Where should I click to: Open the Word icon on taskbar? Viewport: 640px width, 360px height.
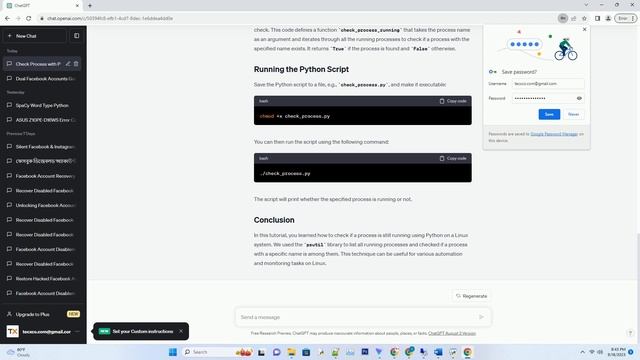click(x=438, y=352)
